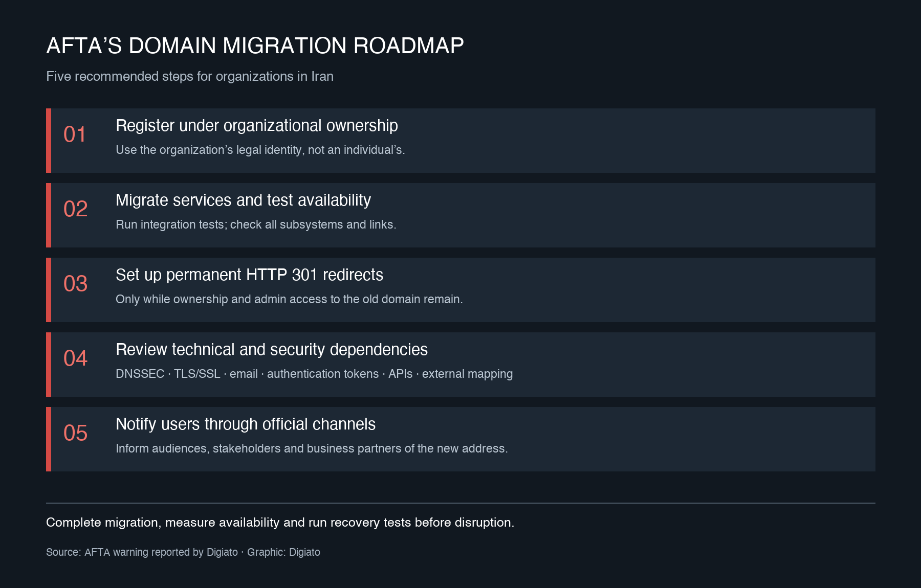This screenshot has height=588, width=921.
Task: Select "Only while ownership and admin access" line
Action: pos(289,299)
